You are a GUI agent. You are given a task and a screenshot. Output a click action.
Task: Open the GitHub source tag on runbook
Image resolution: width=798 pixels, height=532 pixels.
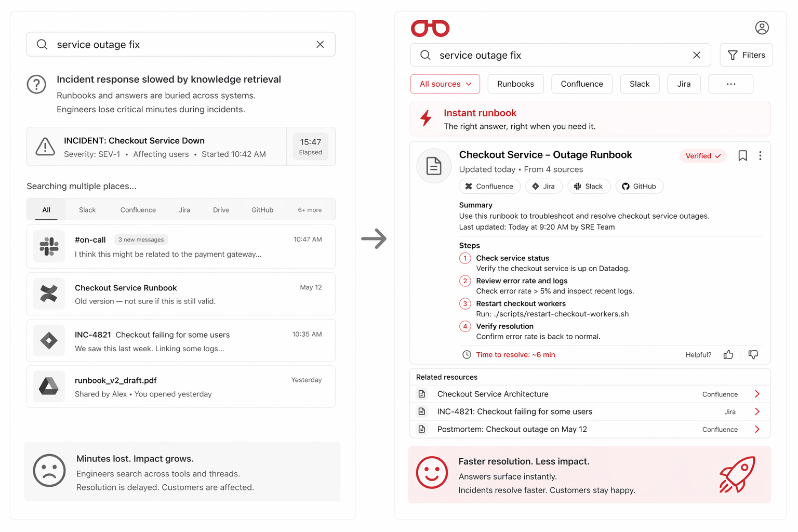click(639, 187)
